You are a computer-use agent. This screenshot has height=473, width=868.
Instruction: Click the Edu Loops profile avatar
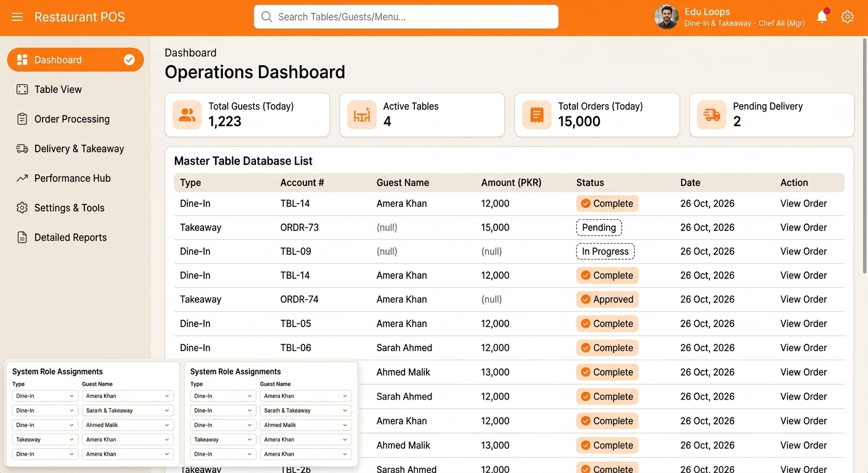pos(666,17)
